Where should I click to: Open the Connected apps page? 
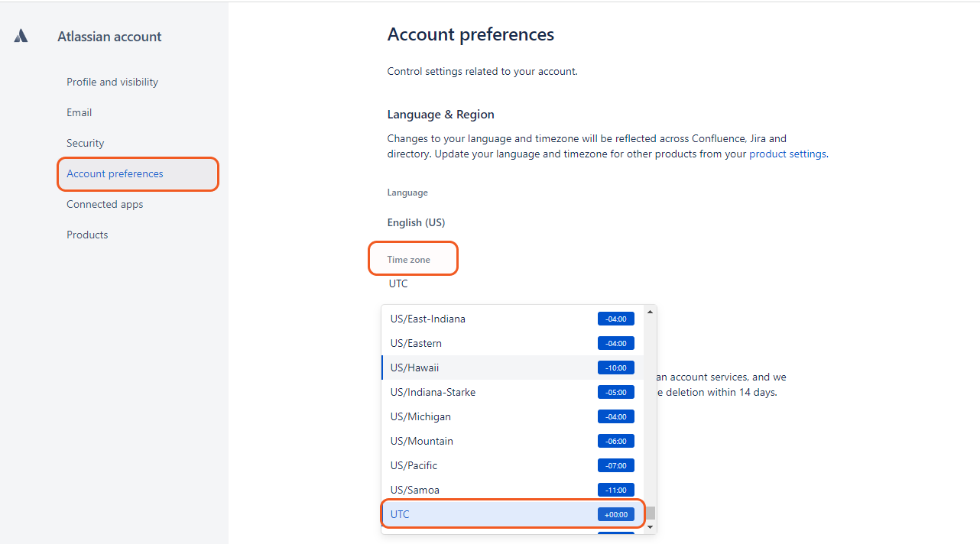pos(105,204)
